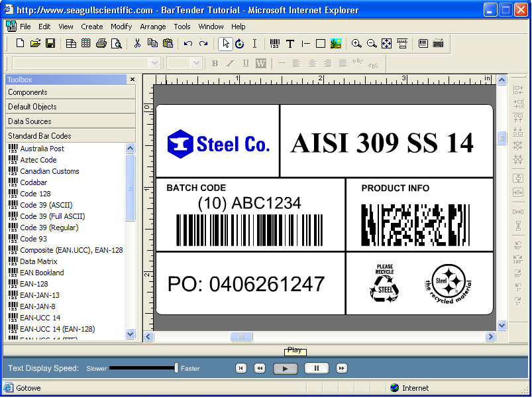532x398 pixels.
Task: Click the Save disk icon
Action: 50,44
